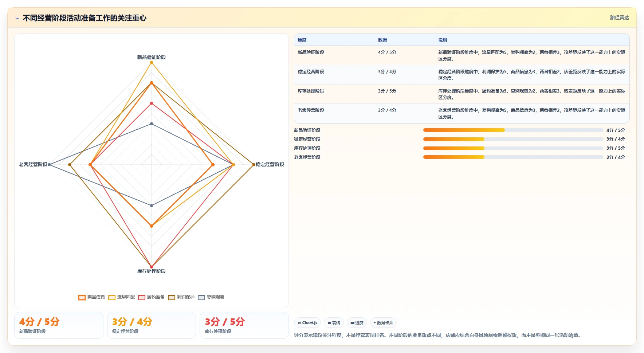Select the 稳定经营阶段 table row label
Viewport: 644px width, 353px height.
point(311,72)
